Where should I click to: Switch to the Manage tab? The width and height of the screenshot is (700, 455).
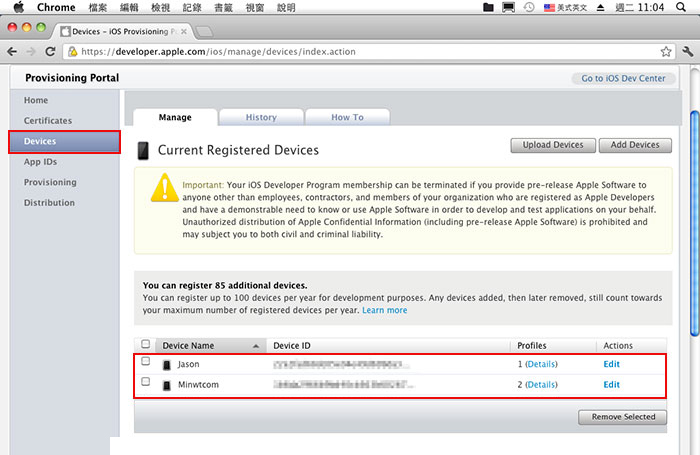click(x=175, y=117)
